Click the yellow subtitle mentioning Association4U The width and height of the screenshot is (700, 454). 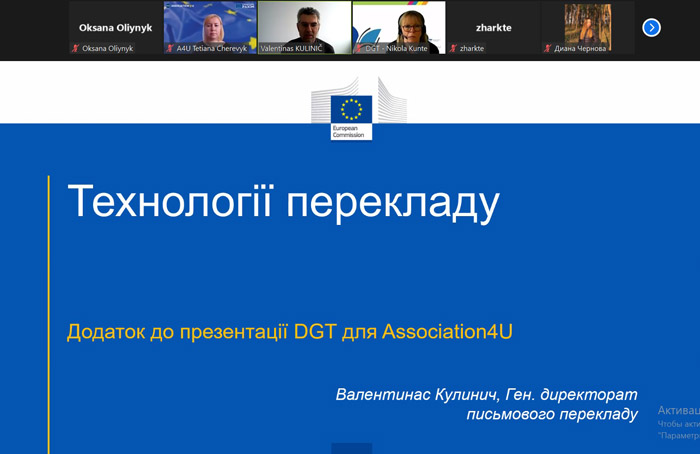point(289,332)
